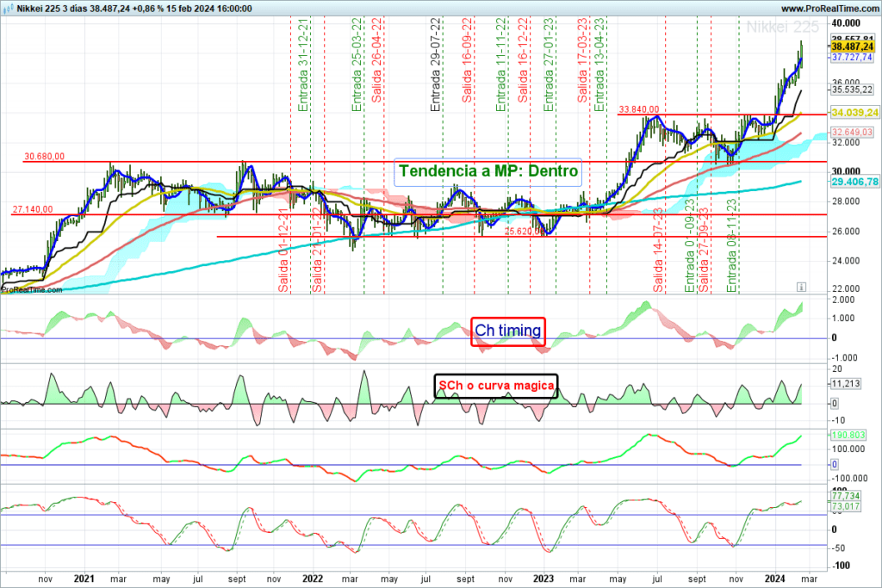Image resolution: width=882 pixels, height=588 pixels.
Task: Click the 'Salida 26-04-22' vertical marker label
Action: pyautogui.click(x=376, y=60)
